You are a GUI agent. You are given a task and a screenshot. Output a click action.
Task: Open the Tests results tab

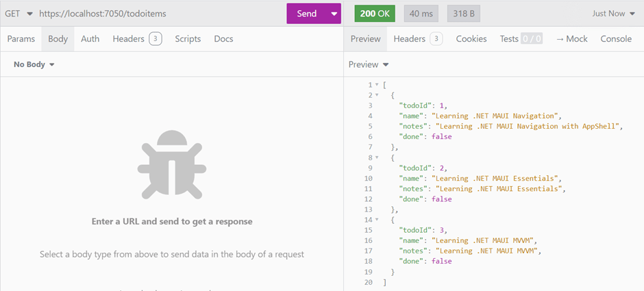(521, 39)
